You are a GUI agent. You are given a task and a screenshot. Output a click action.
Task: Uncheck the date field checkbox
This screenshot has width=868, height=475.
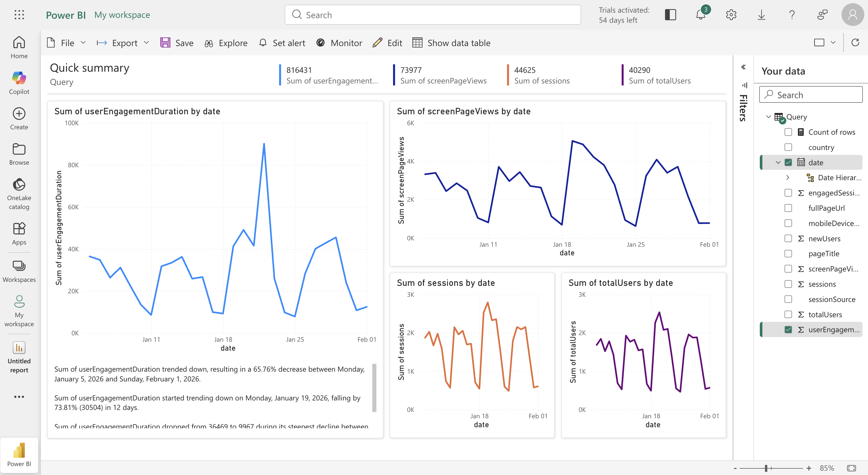click(x=789, y=162)
